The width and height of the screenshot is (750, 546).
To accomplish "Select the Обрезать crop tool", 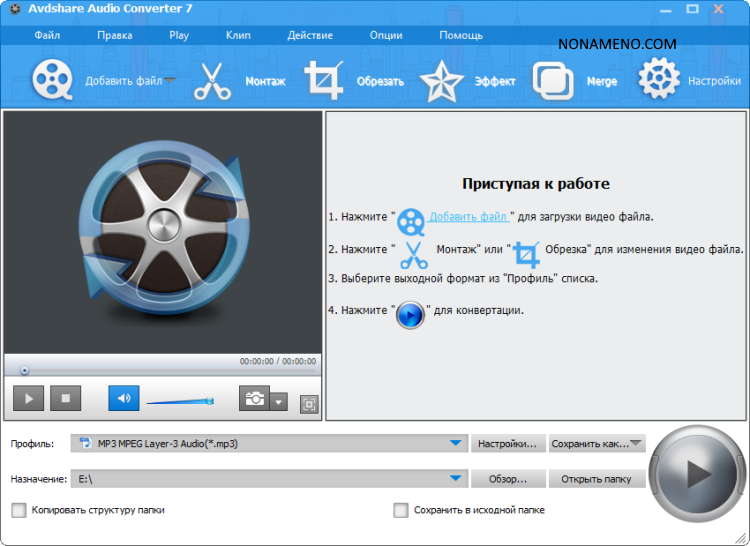I will [324, 81].
